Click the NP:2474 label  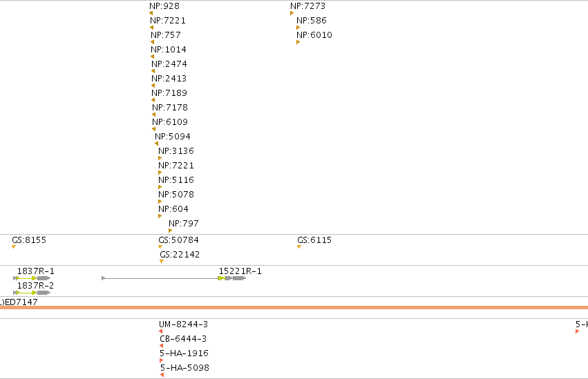click(169, 64)
